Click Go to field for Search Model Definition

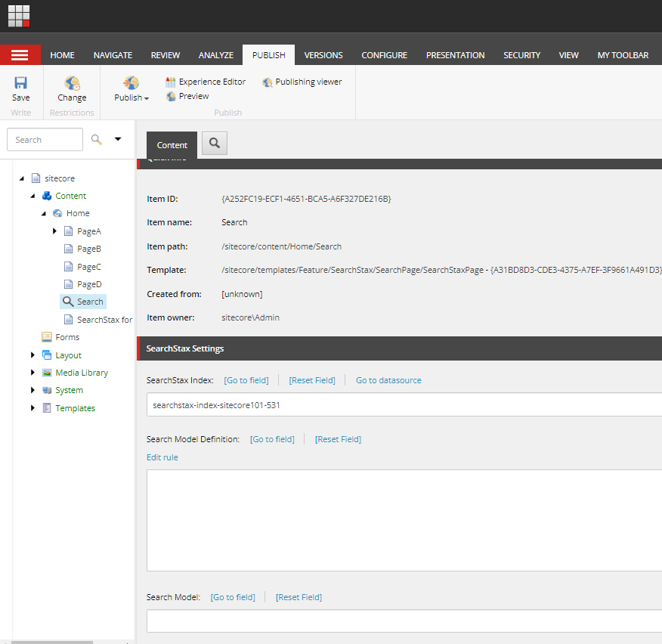(x=272, y=439)
